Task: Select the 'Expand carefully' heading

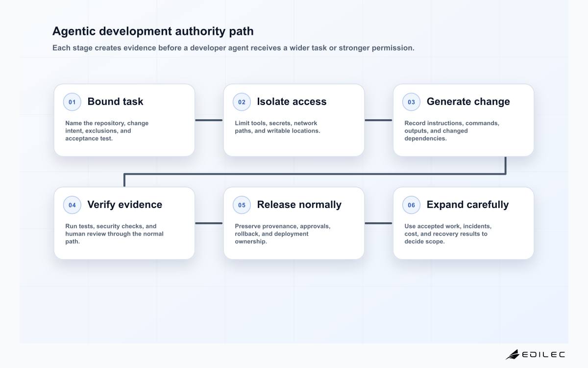Action: click(x=467, y=205)
